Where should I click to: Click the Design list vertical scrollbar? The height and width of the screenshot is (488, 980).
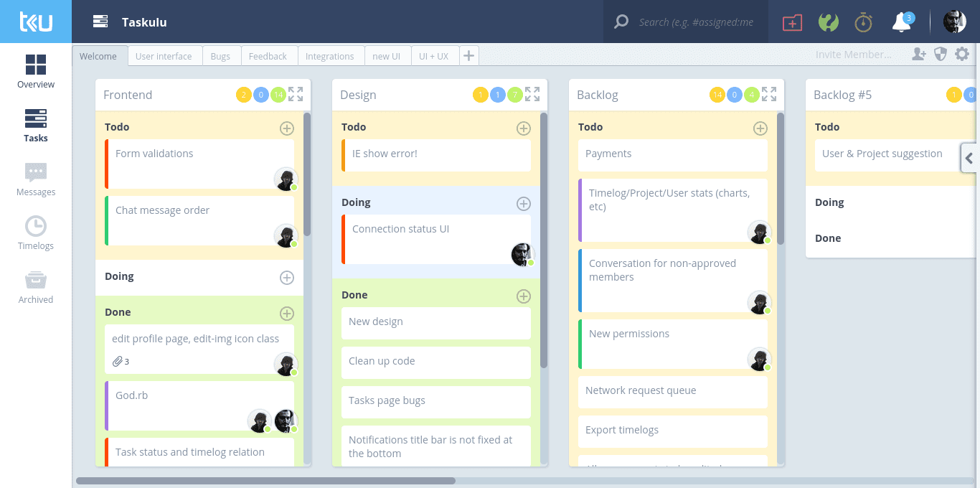[x=544, y=240]
